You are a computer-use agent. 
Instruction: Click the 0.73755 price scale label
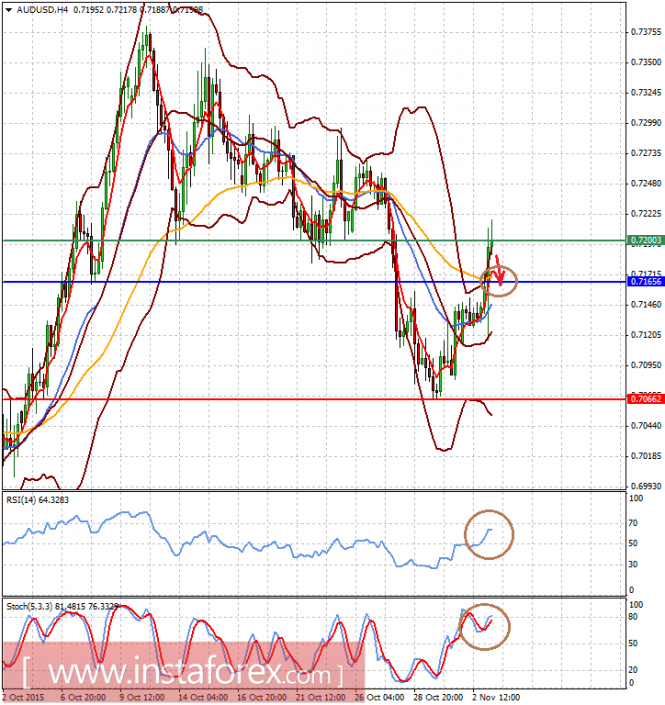coord(646,32)
